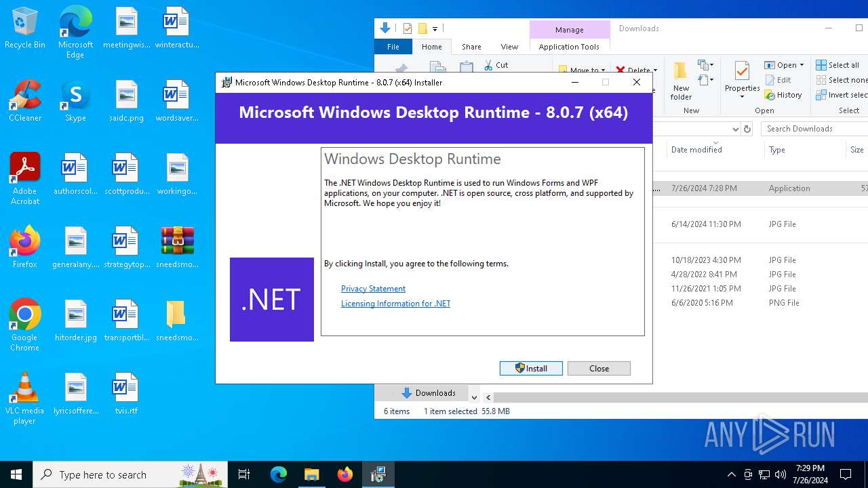The width and height of the screenshot is (868, 488).
Task: Click the taskbar clock showing 7:29 PM
Action: point(810,474)
